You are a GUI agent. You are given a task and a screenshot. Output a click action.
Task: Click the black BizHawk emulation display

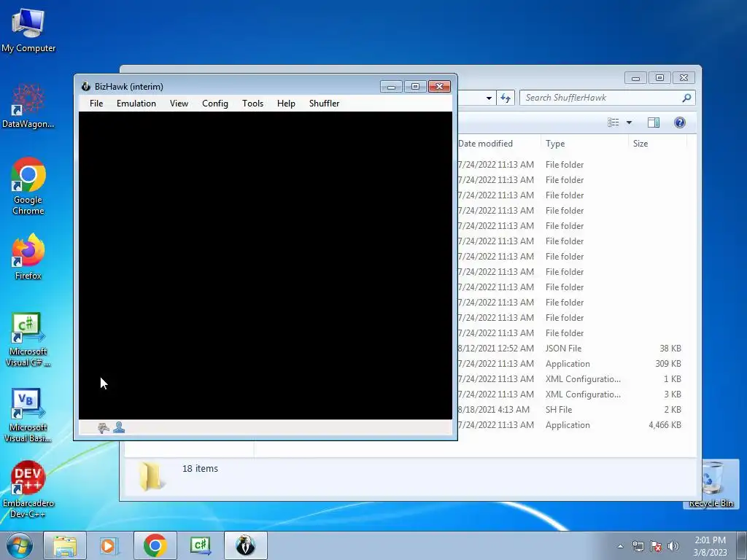(x=266, y=265)
